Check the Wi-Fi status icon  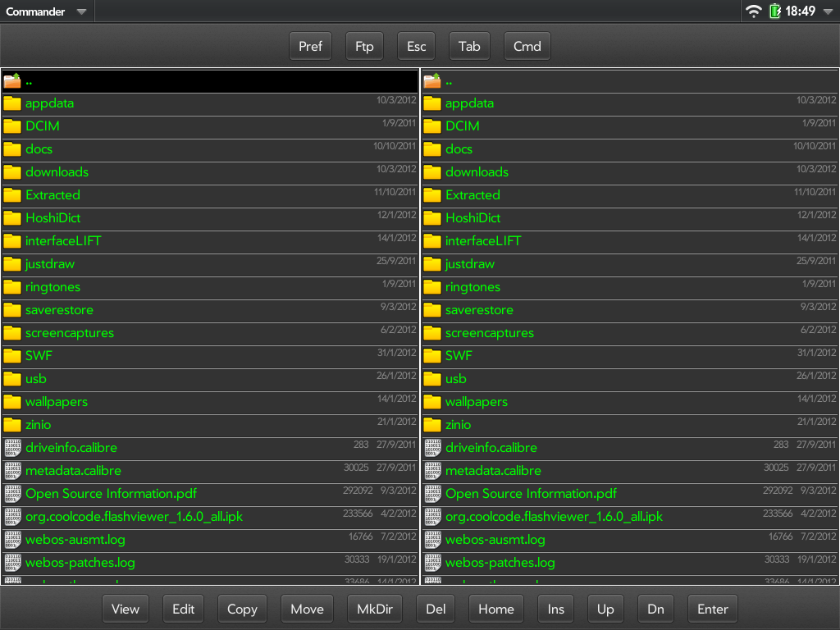click(753, 11)
